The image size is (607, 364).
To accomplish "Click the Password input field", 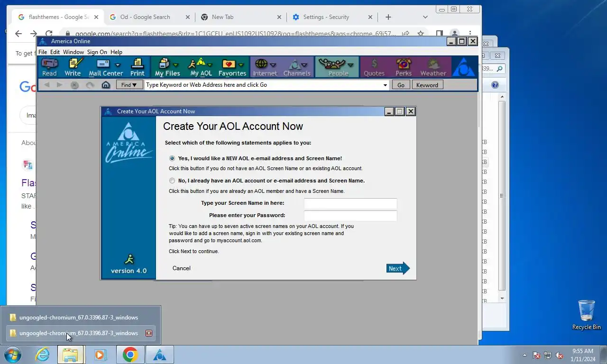I will (x=350, y=216).
